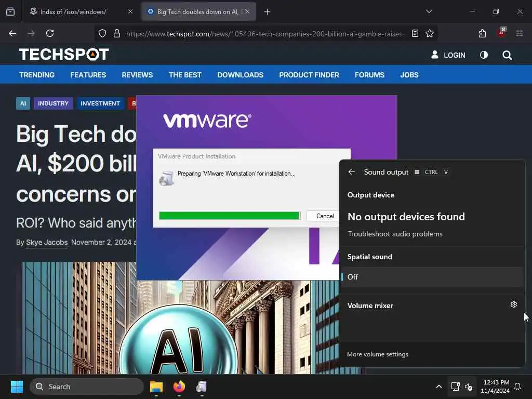Go back to previous page

coord(12,33)
